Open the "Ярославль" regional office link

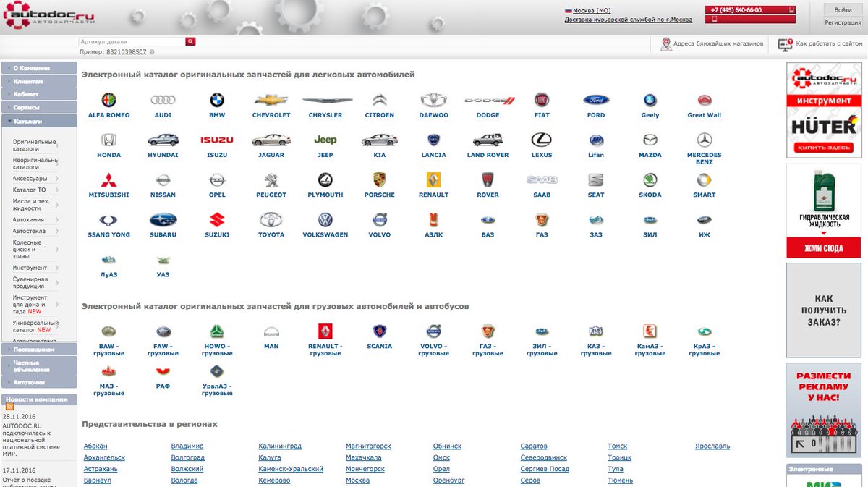click(x=712, y=446)
